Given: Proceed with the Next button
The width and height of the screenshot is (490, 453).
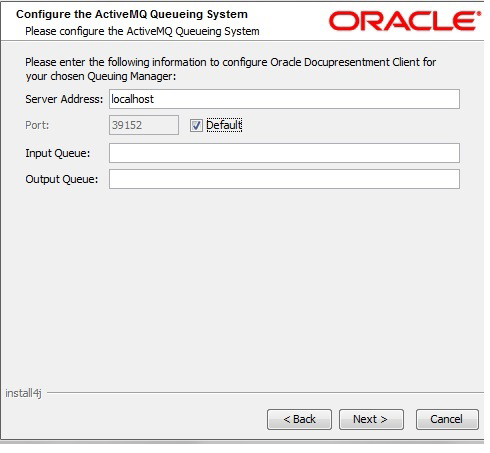Looking at the screenshot, I should (x=371, y=419).
